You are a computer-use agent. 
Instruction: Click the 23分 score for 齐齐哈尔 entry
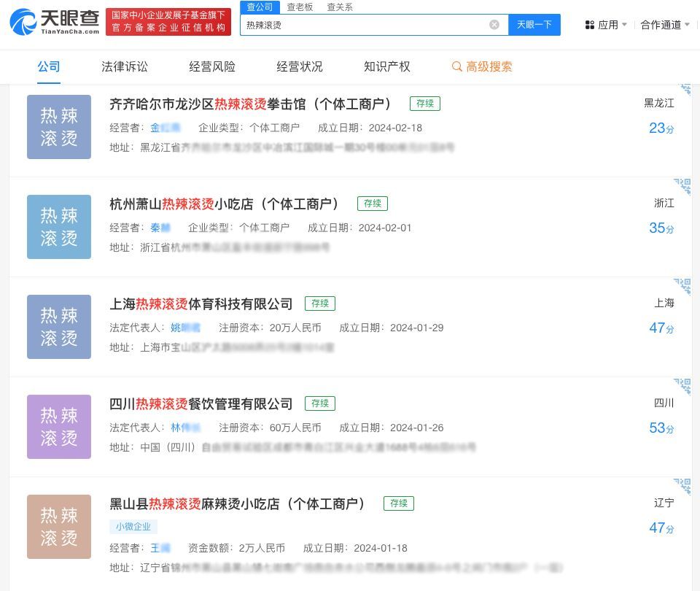(661, 128)
